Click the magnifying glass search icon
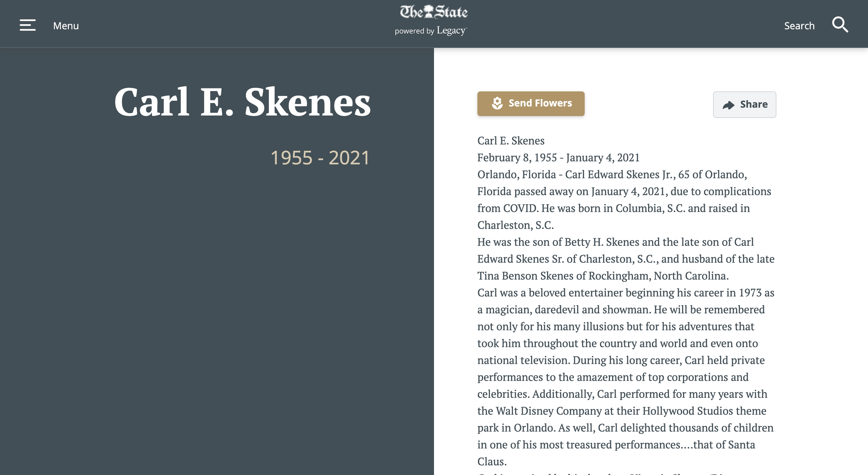The image size is (868, 475). (x=840, y=25)
